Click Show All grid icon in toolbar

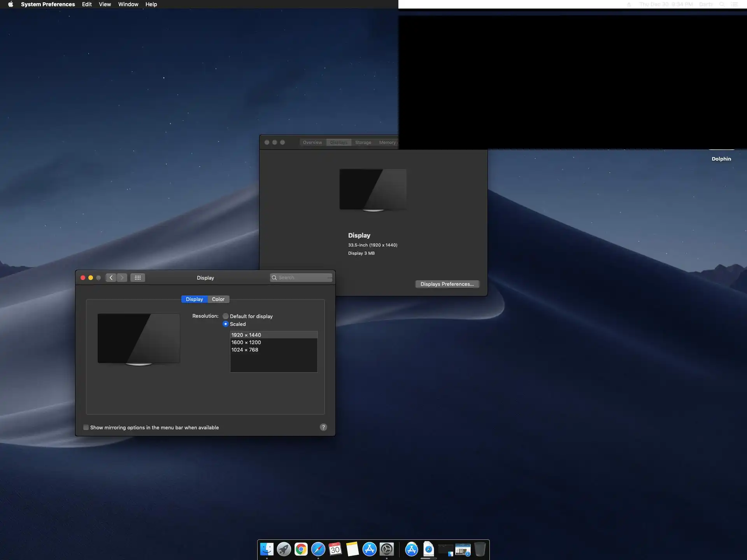[138, 278]
